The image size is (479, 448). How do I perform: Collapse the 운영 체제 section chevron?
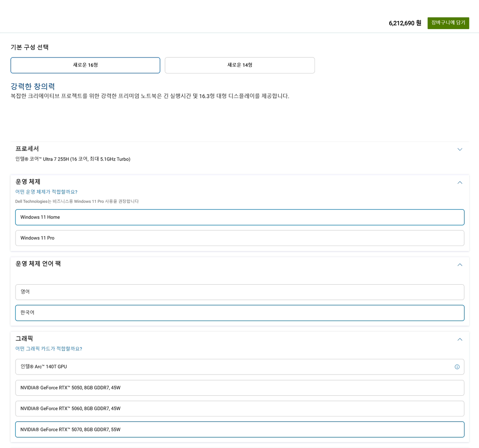pos(460,182)
